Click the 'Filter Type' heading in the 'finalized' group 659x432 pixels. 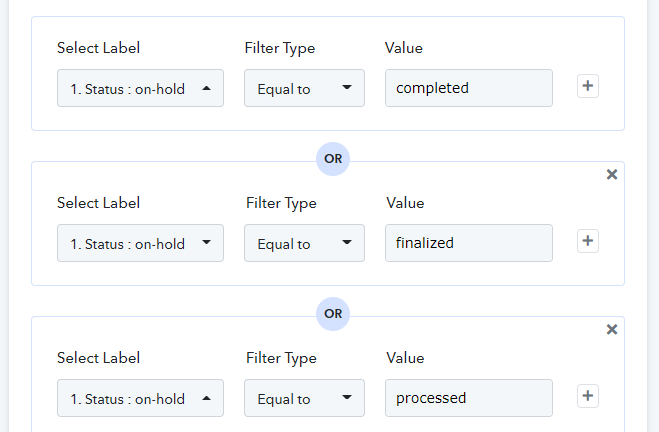pyautogui.click(x=281, y=203)
